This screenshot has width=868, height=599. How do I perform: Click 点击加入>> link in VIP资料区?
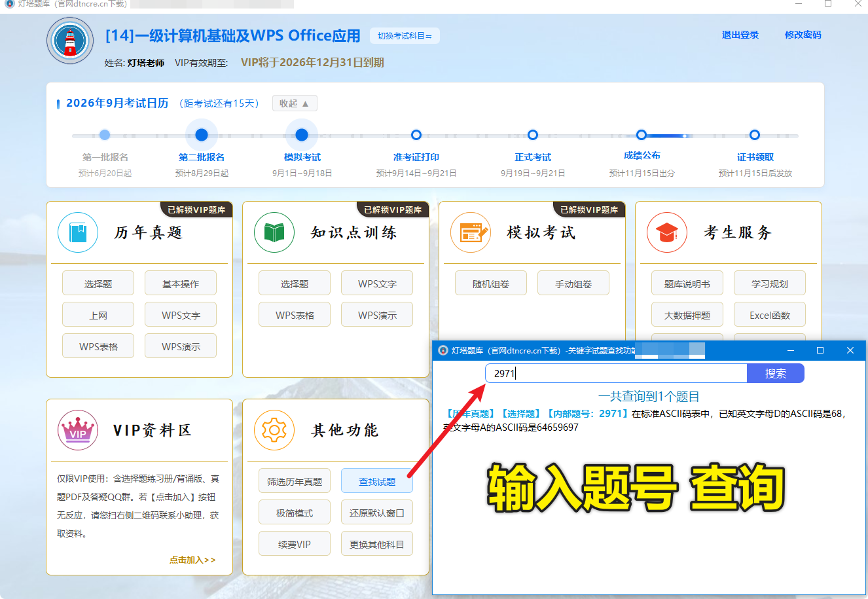(x=192, y=560)
